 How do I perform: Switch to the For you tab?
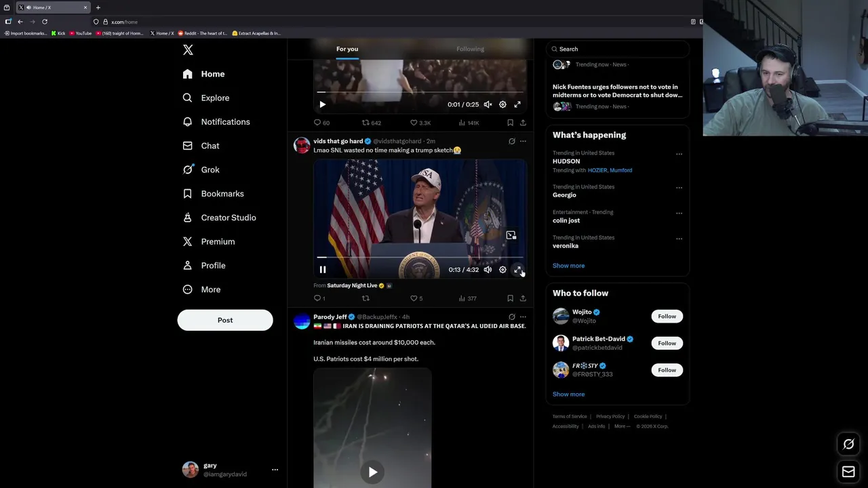[x=347, y=49]
